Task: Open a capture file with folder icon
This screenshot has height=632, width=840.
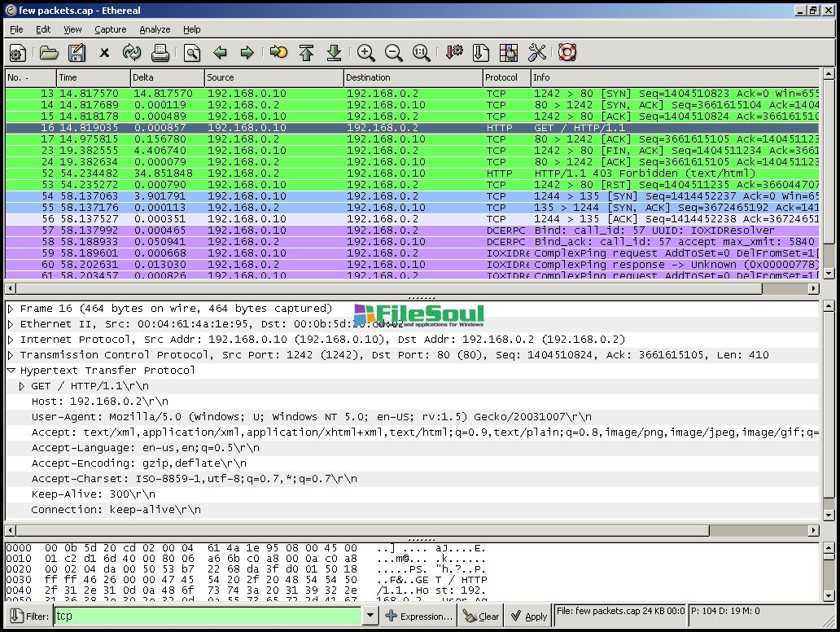Action: point(49,53)
